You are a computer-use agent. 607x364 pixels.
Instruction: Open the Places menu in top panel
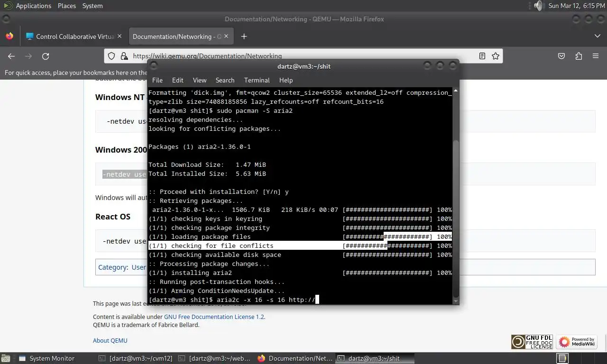point(67,6)
